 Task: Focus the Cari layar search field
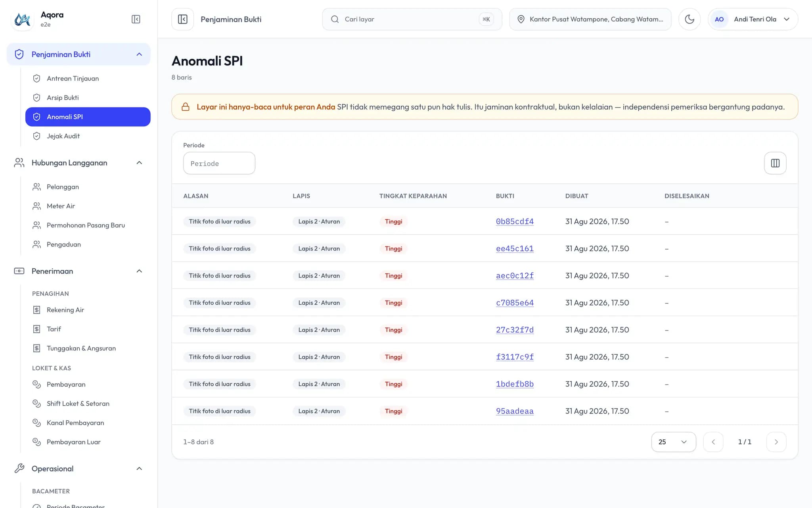pos(412,19)
